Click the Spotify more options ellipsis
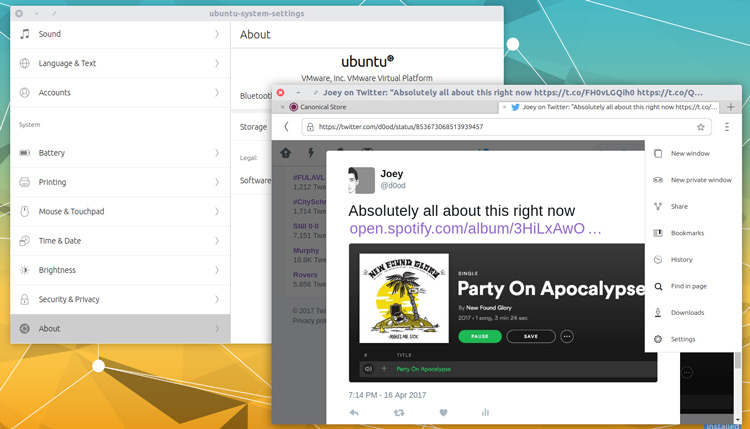The height and width of the screenshot is (429, 750). click(x=567, y=336)
